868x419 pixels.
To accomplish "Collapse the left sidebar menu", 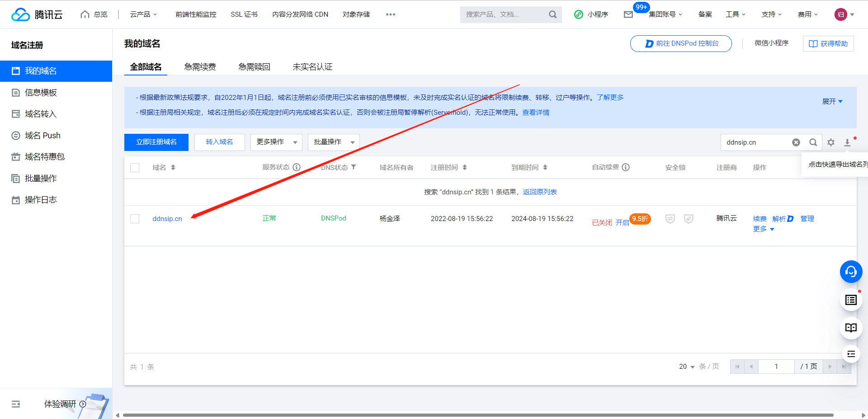I will coord(16,404).
